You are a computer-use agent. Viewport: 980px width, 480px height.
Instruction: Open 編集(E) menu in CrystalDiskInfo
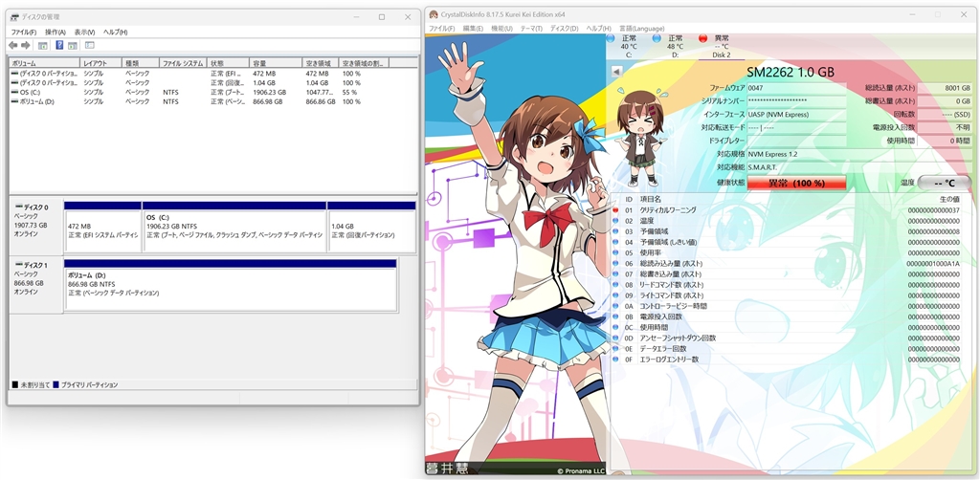pos(473,28)
